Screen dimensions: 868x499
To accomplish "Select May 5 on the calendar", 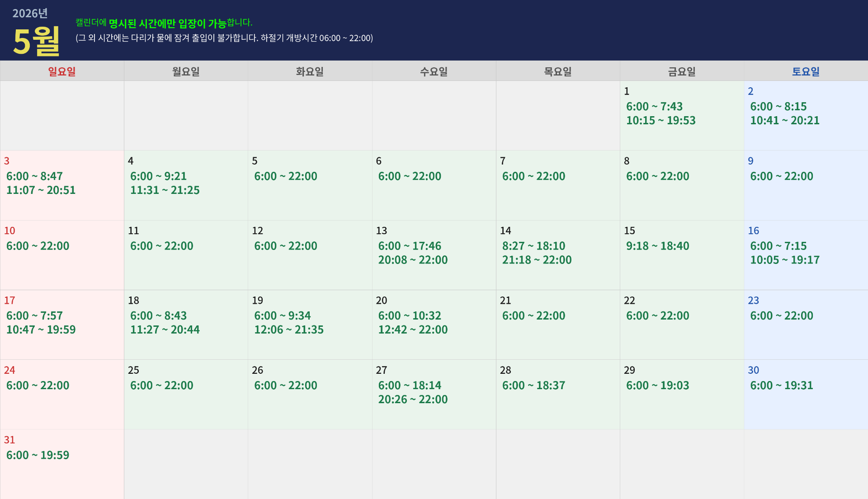I will pos(310,185).
